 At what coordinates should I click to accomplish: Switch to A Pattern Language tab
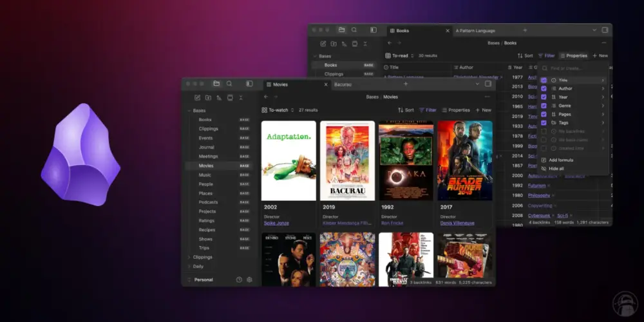point(476,30)
